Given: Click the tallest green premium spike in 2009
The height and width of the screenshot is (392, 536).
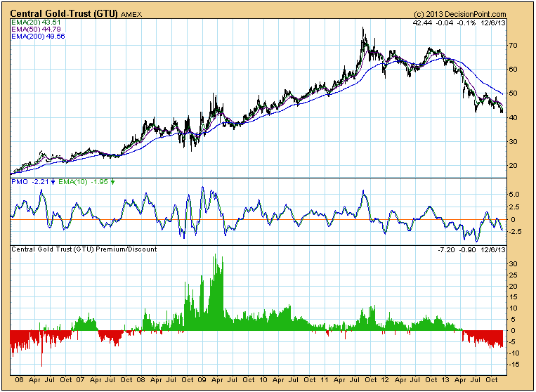Looking at the screenshot, I should click(x=221, y=259).
